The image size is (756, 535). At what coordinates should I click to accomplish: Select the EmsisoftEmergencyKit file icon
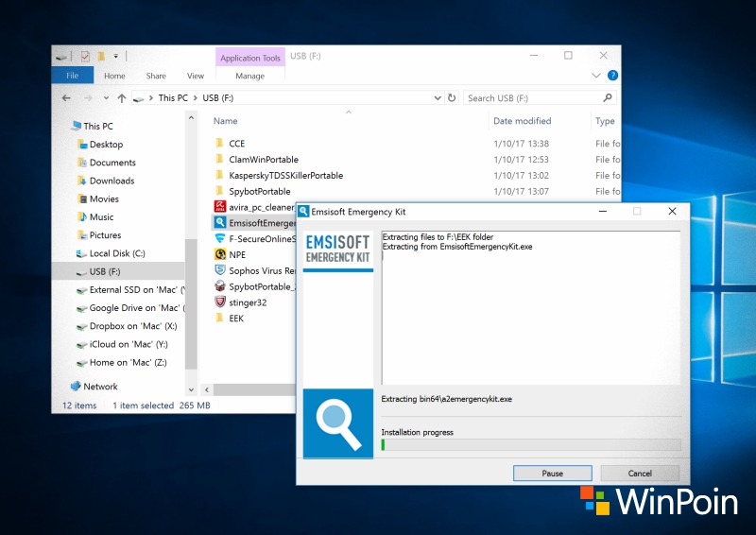point(220,222)
